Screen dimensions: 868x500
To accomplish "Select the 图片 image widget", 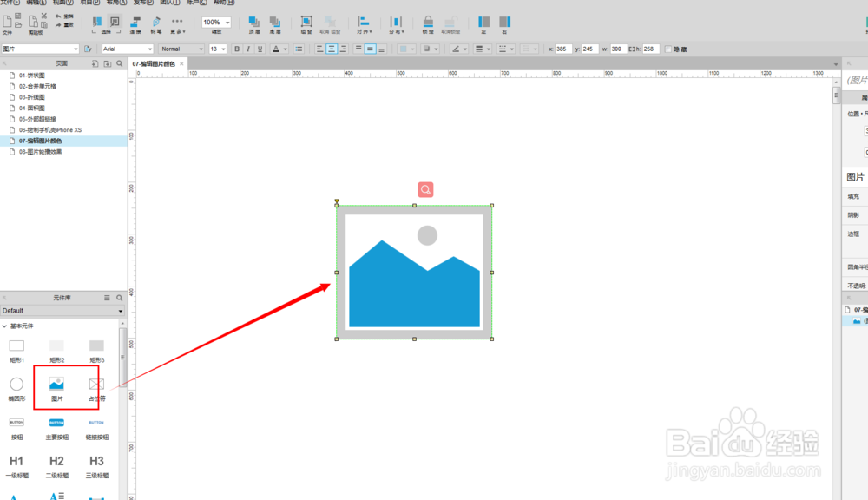I will [56, 389].
